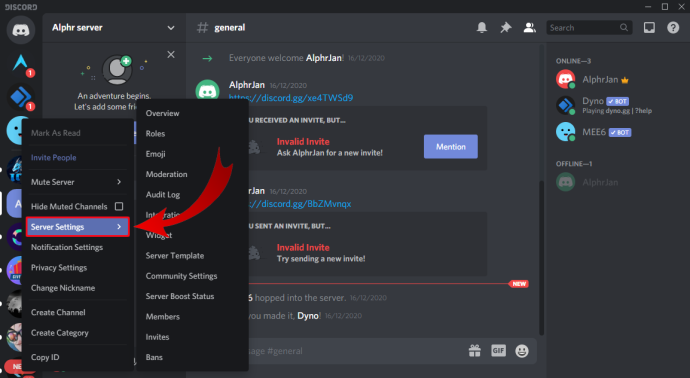Click AlphrJan username in first message
Screen dimensions: 690x378
point(247,84)
